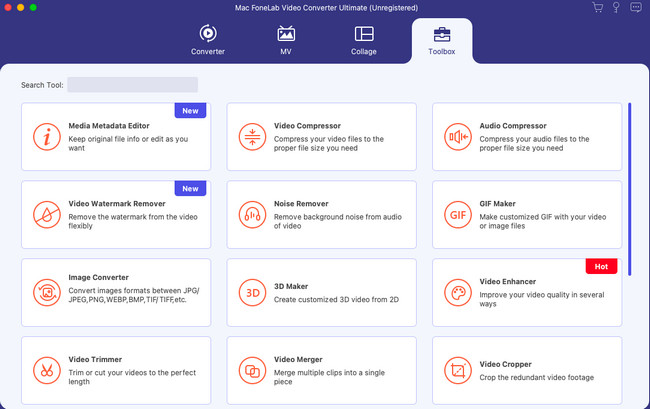Click 'Compress your audio files' description
Viewport: 650px width, 409px height.
click(x=534, y=143)
